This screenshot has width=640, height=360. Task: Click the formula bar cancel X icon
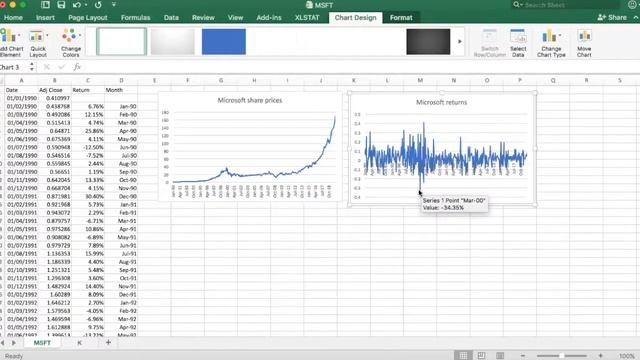(47, 67)
